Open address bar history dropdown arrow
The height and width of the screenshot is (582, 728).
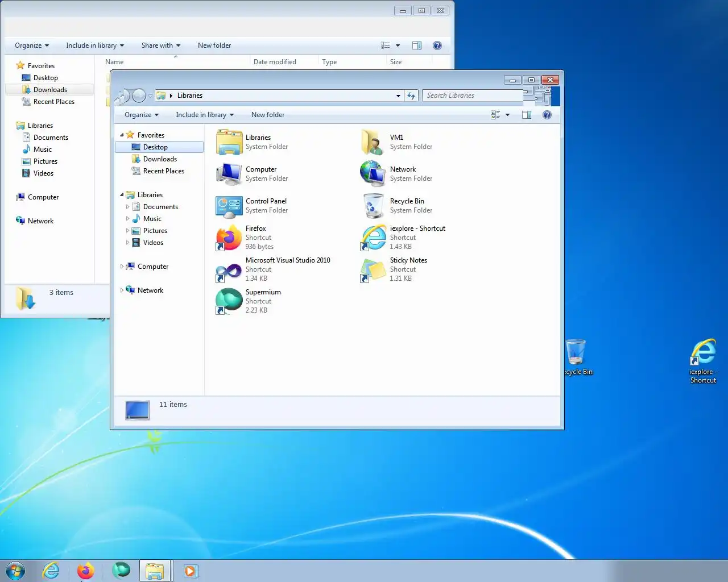[398, 95]
